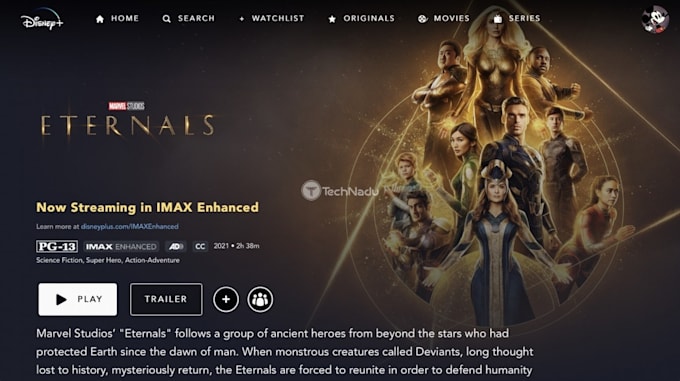The height and width of the screenshot is (381, 680).
Task: Click the Watchlist plus icon in navbar
Action: pyautogui.click(x=242, y=19)
